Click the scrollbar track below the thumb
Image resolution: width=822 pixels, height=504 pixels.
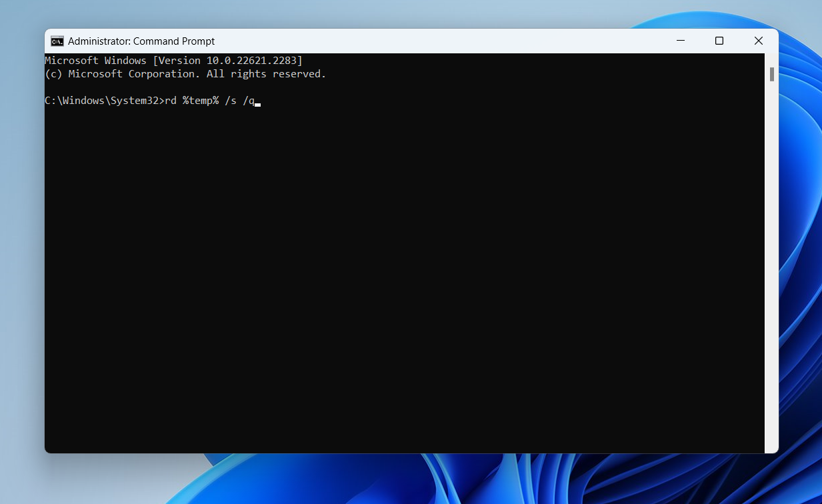(771, 267)
